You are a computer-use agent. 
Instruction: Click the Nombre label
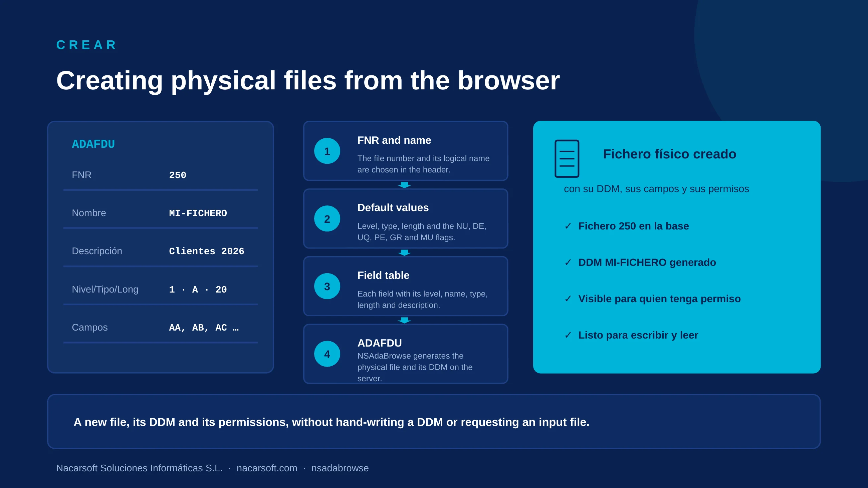tap(89, 213)
